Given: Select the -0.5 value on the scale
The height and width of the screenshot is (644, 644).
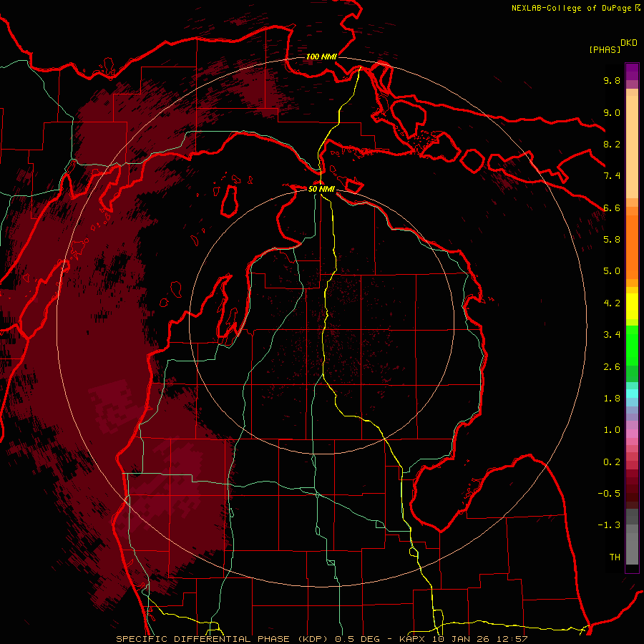Looking at the screenshot, I should click(609, 494).
